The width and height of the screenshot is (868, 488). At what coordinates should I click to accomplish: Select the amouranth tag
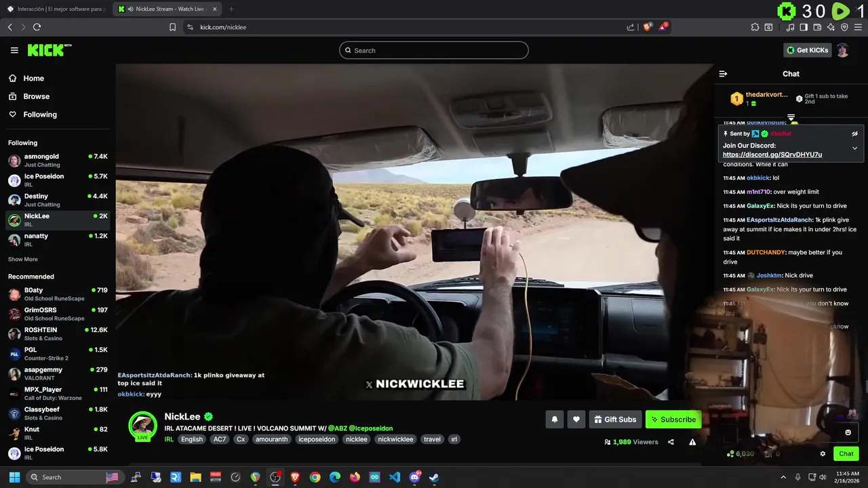272,439
